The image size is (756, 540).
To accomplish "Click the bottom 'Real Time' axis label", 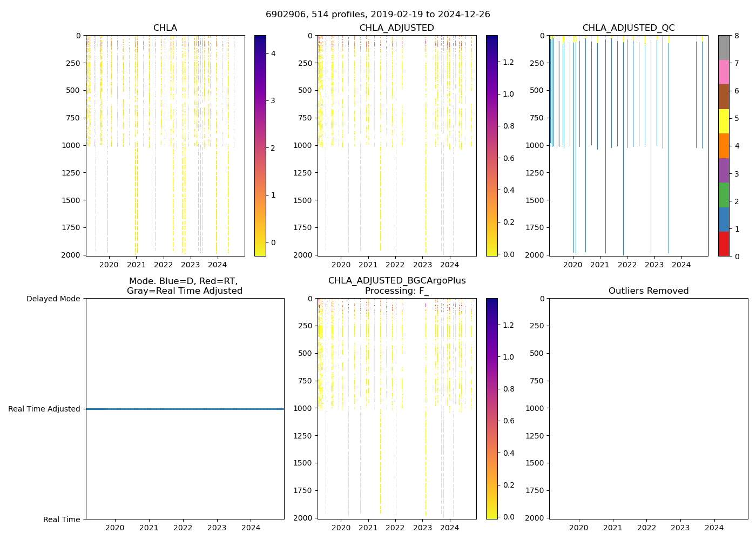I will click(x=62, y=519).
